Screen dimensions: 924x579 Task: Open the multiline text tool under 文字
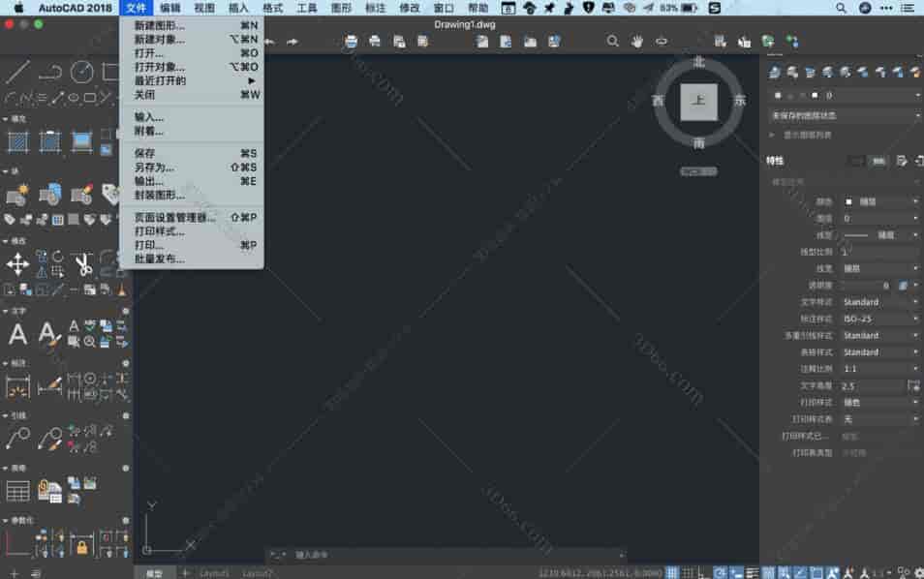[x=19, y=334]
